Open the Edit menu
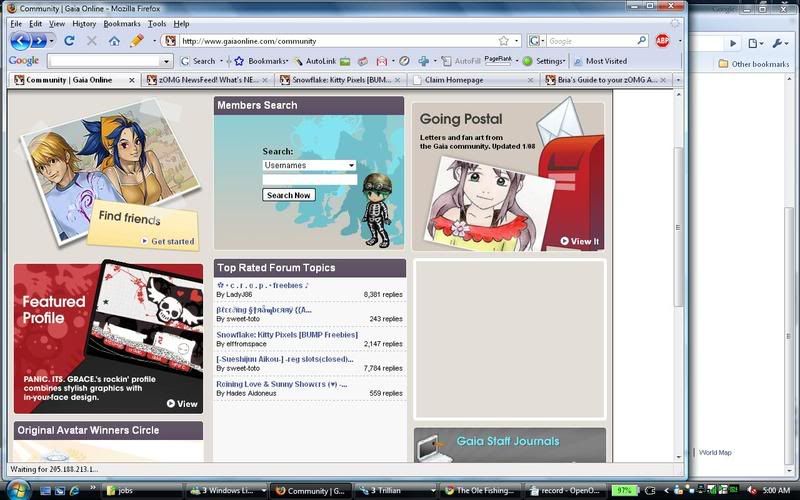 35,23
